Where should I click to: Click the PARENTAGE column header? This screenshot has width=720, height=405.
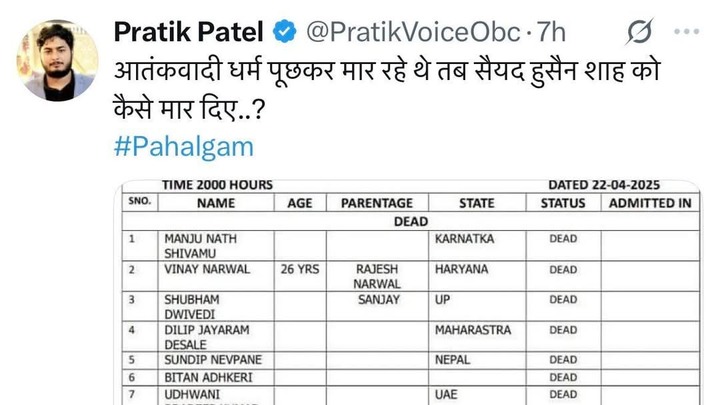pos(377,203)
